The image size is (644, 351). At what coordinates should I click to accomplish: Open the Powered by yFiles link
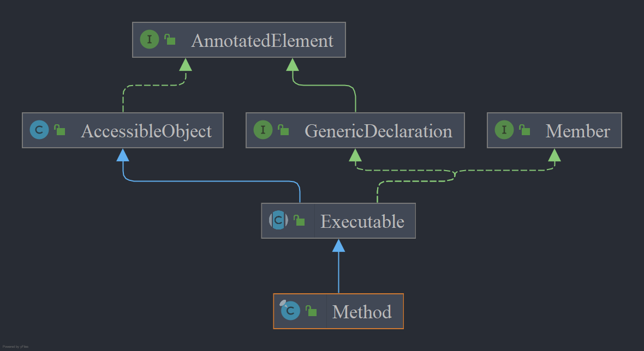pyautogui.click(x=16, y=347)
